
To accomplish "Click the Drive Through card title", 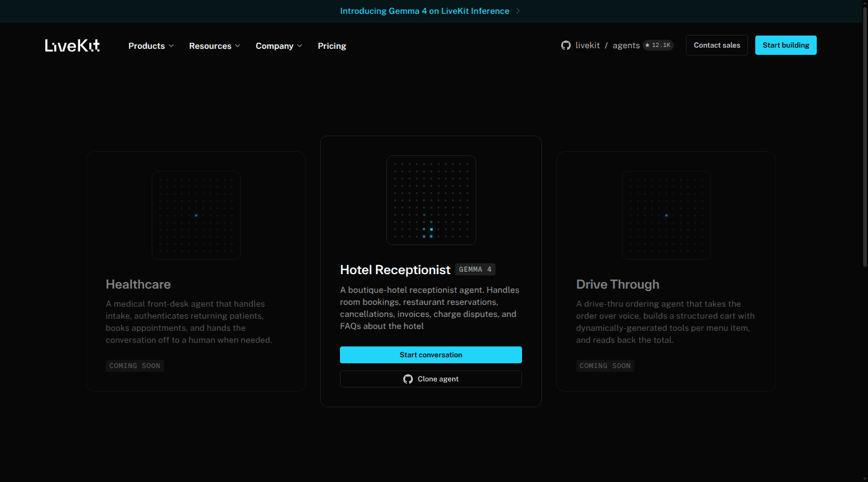I will pyautogui.click(x=618, y=284).
